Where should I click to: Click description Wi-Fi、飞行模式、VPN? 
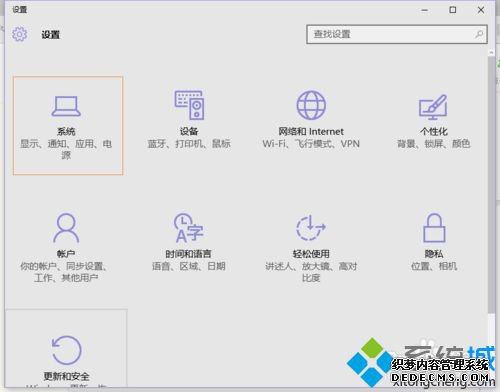point(311,144)
